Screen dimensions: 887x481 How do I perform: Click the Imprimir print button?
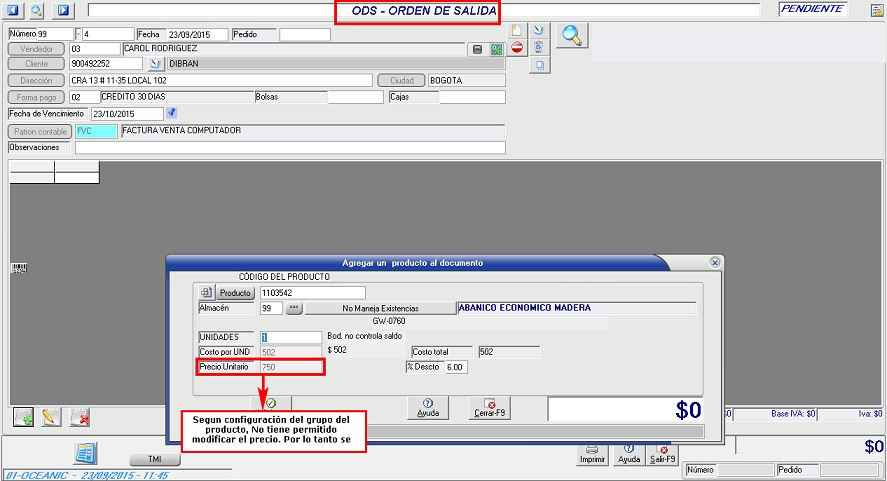tap(592, 454)
